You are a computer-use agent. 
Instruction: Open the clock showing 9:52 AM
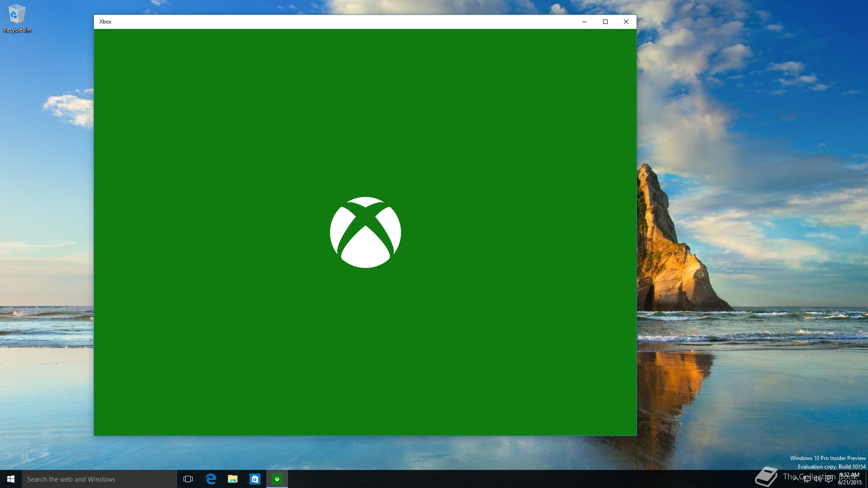(x=850, y=479)
